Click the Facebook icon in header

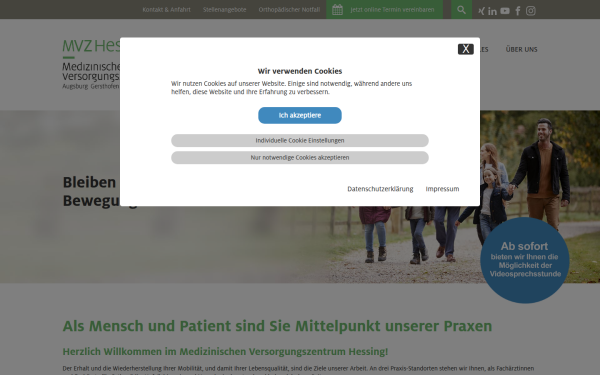[518, 11]
